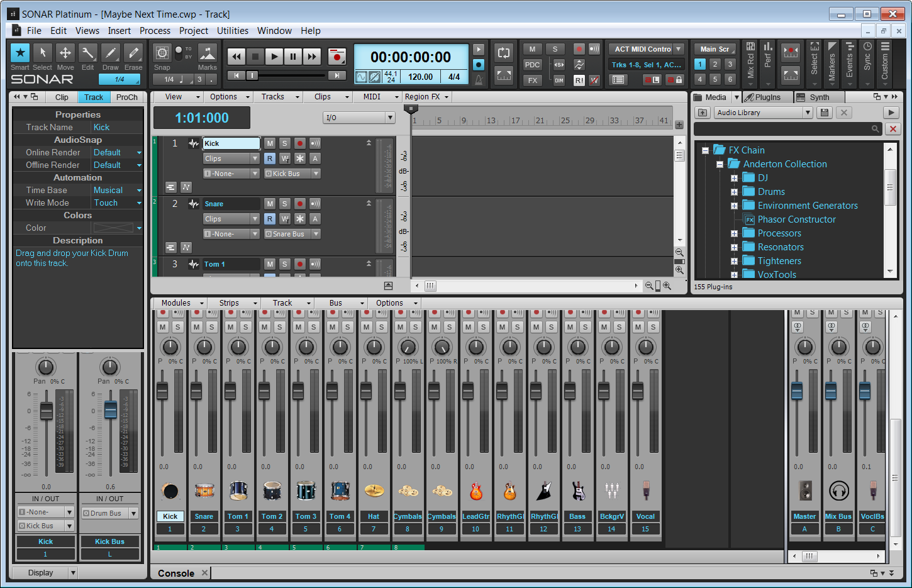Image resolution: width=912 pixels, height=588 pixels.
Task: Collapse the FX Chain folder
Action: [x=706, y=150]
